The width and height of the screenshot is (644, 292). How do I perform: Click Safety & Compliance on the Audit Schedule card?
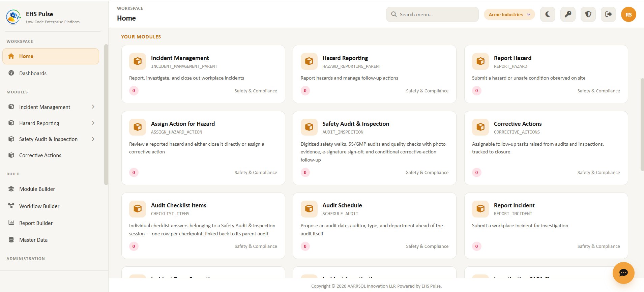click(x=427, y=246)
